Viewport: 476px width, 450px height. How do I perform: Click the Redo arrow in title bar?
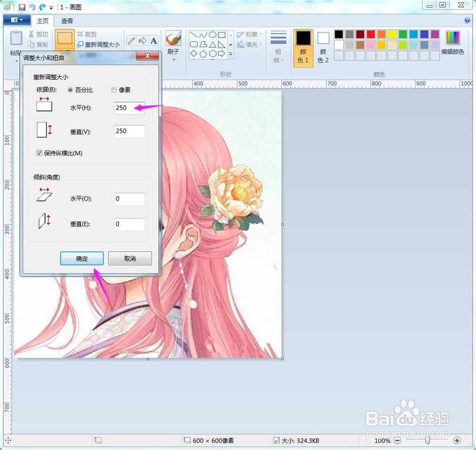point(42,7)
